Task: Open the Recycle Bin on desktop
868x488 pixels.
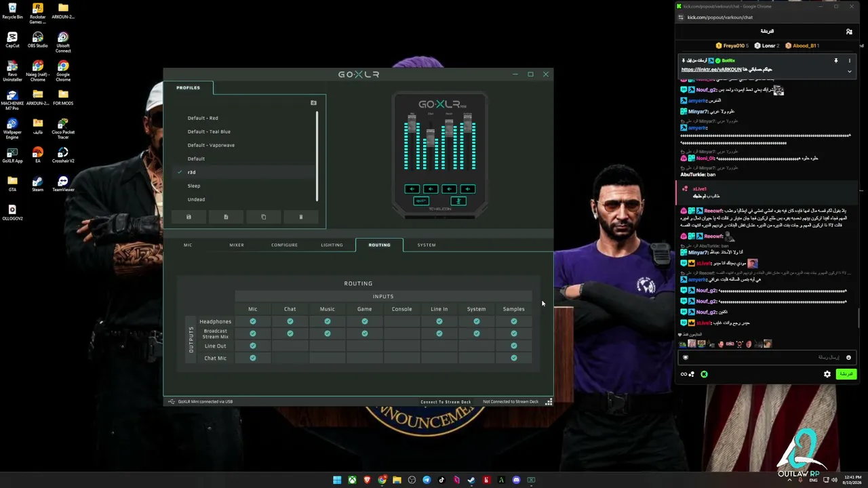Action: click(x=12, y=11)
